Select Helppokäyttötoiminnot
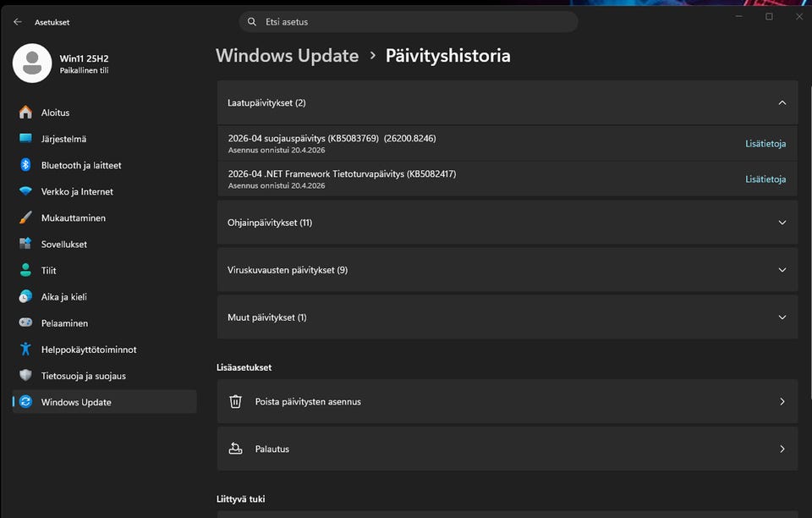Screen dimensions: 812x518 pos(105,350)
